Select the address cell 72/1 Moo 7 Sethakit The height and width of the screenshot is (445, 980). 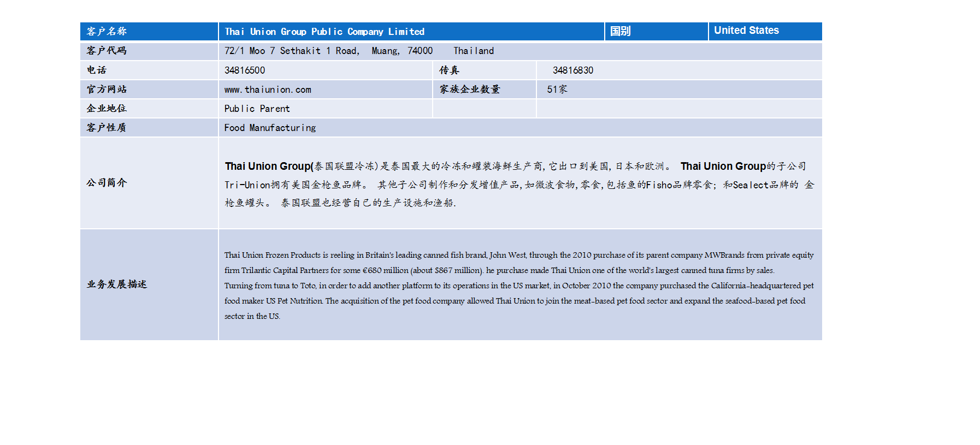(520, 51)
